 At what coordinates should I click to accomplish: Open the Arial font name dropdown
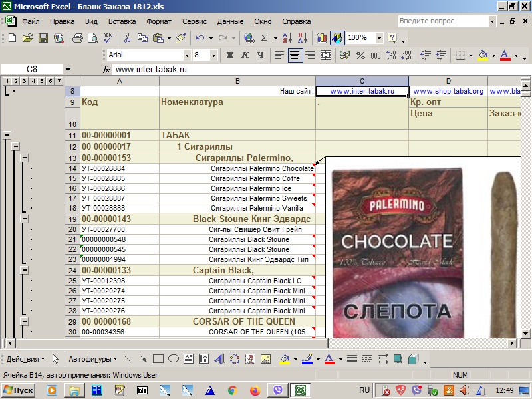[x=187, y=55]
